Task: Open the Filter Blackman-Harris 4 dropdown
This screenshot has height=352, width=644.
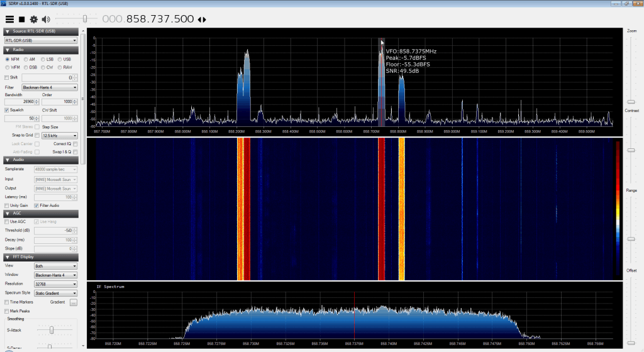Action: click(49, 87)
